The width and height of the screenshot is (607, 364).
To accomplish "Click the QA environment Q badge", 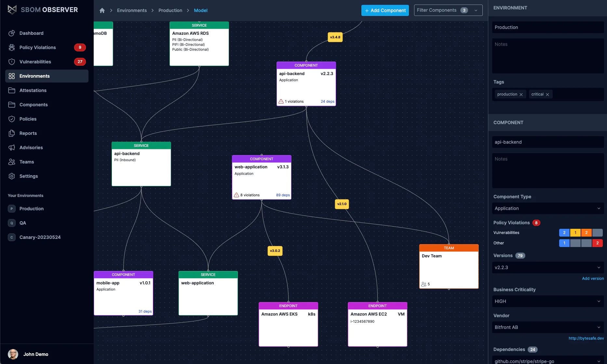I will pyautogui.click(x=12, y=223).
